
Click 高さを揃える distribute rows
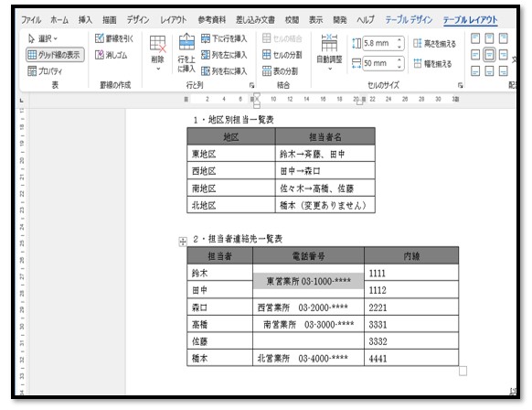click(434, 44)
